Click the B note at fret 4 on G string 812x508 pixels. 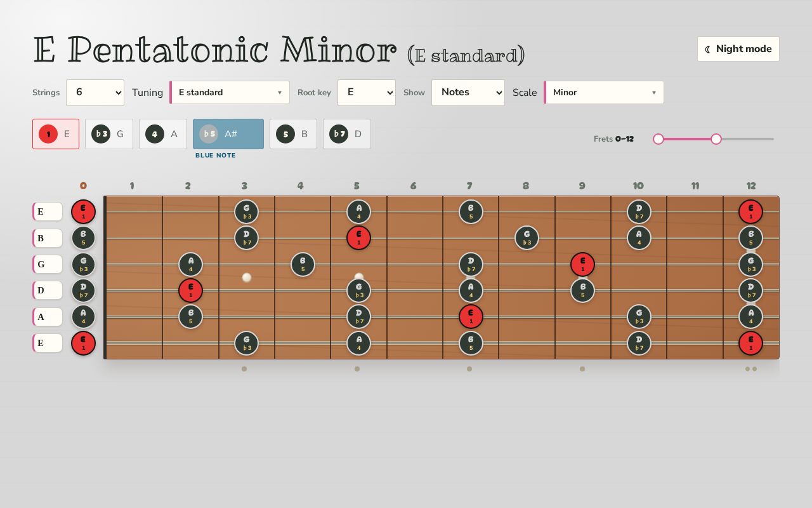[x=303, y=264]
